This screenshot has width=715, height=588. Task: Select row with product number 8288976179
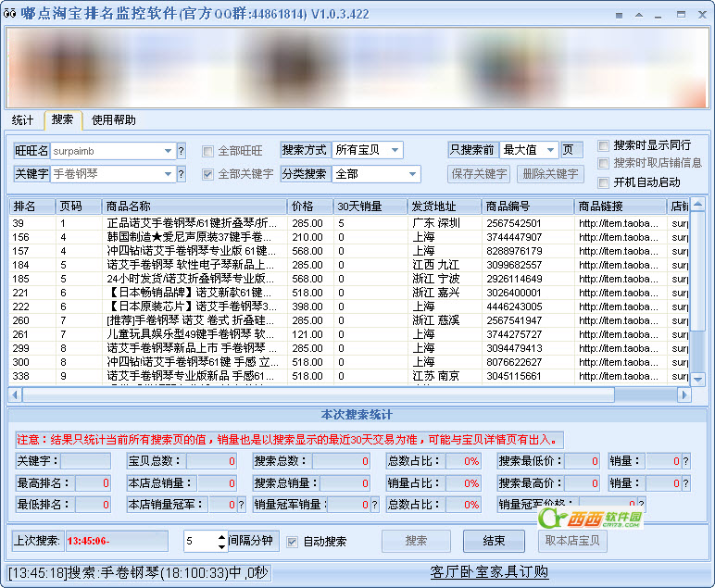[x=349, y=251]
